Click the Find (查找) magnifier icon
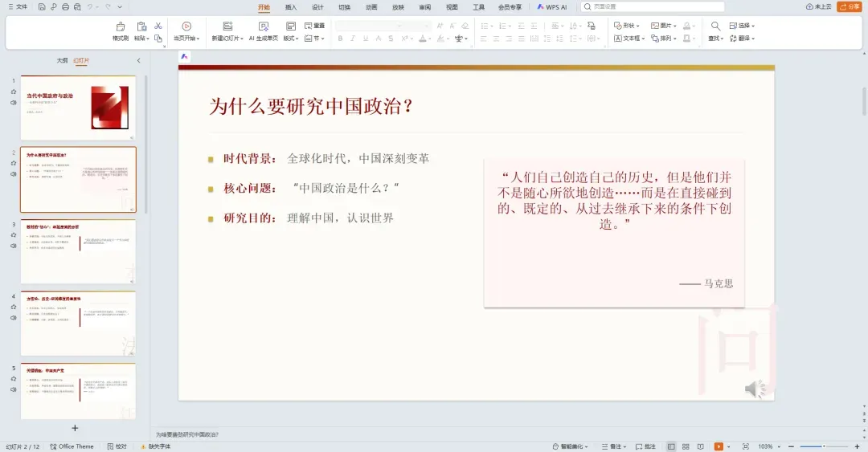868x452 pixels. (x=715, y=26)
